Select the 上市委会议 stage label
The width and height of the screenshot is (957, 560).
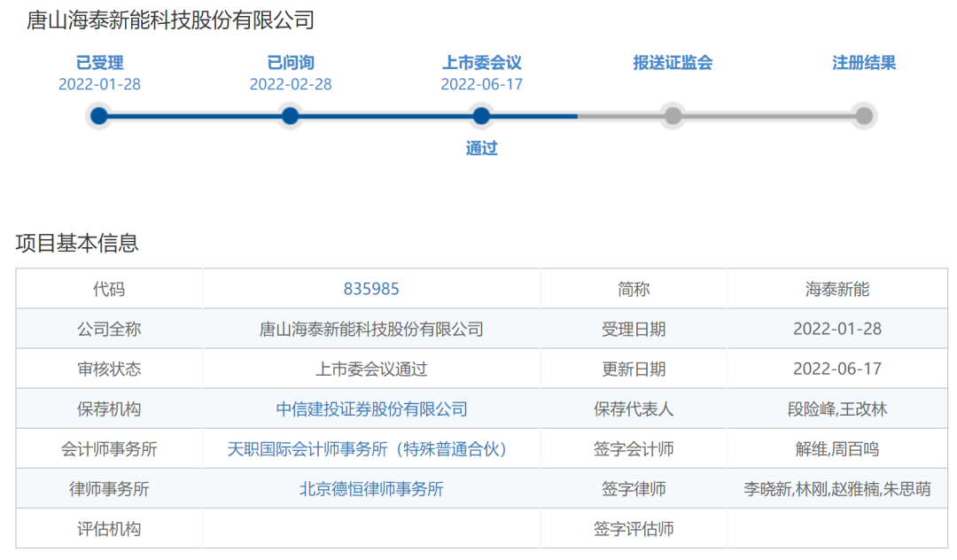click(481, 63)
